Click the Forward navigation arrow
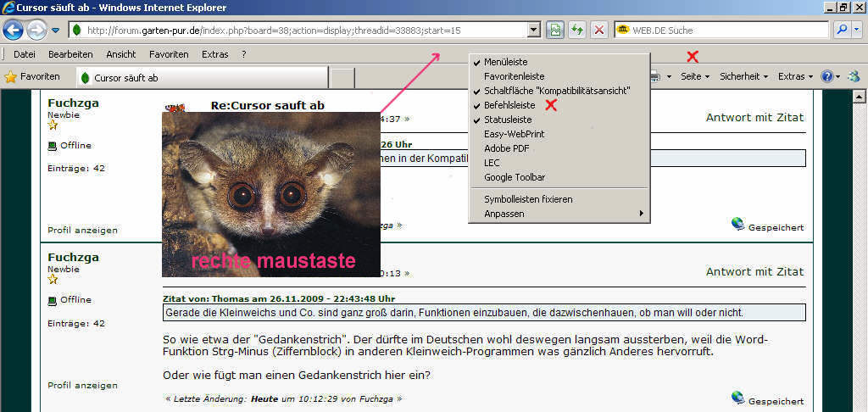The width and height of the screenshot is (868, 412). 36,30
